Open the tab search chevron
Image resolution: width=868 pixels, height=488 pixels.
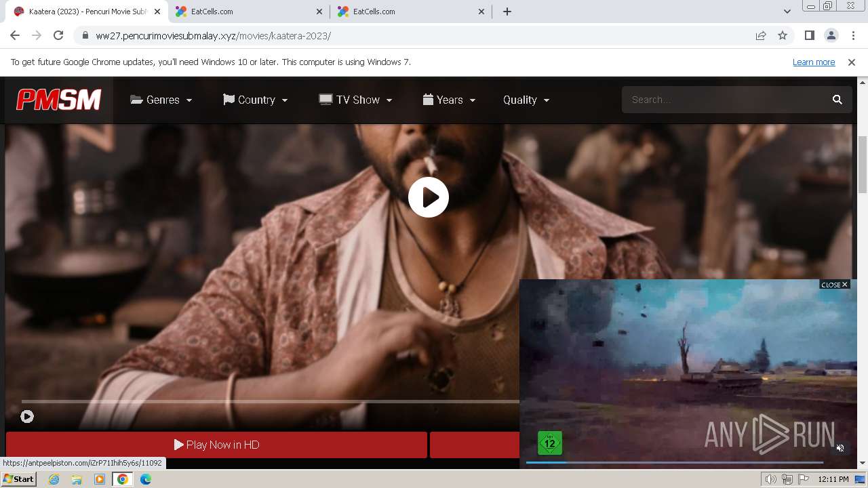pos(787,12)
